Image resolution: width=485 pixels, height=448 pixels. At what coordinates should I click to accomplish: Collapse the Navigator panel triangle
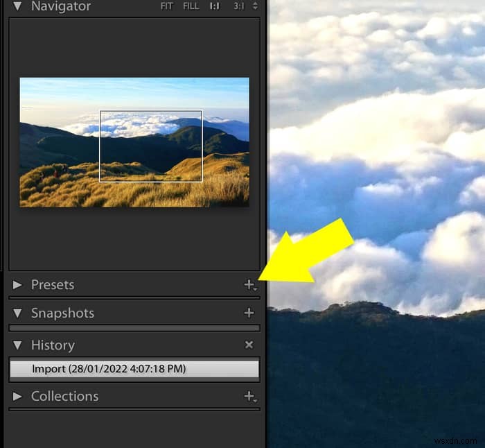pos(17,6)
